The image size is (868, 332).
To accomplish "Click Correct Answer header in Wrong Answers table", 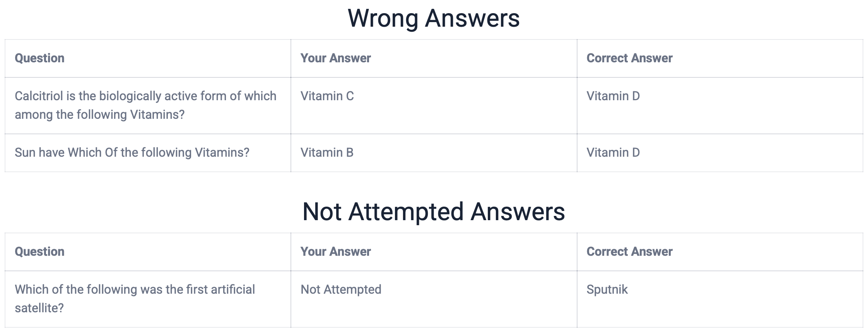I will [x=629, y=58].
